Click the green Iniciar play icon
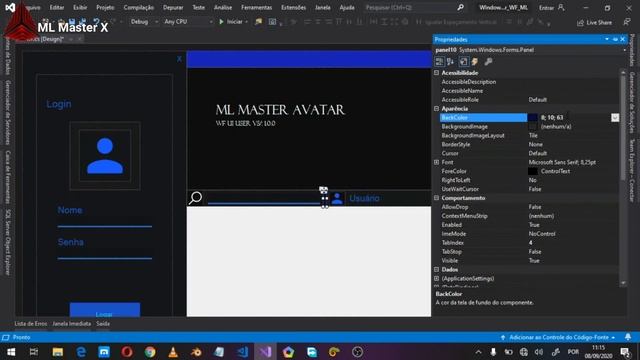Viewport: 640px width, 360px height. pyautogui.click(x=221, y=22)
